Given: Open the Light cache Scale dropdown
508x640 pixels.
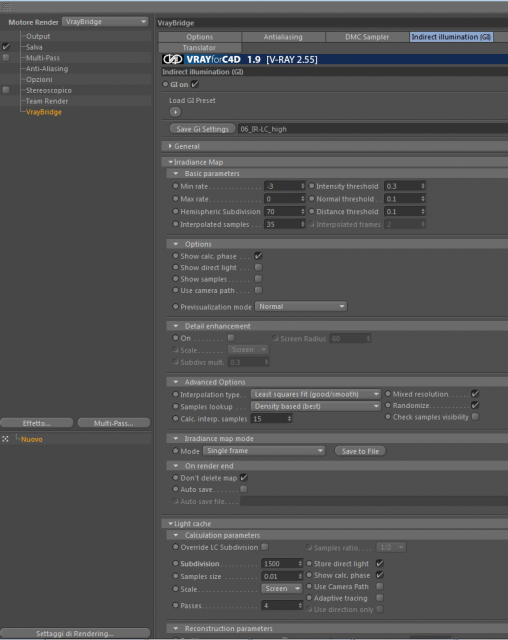Looking at the screenshot, I should pos(282,589).
